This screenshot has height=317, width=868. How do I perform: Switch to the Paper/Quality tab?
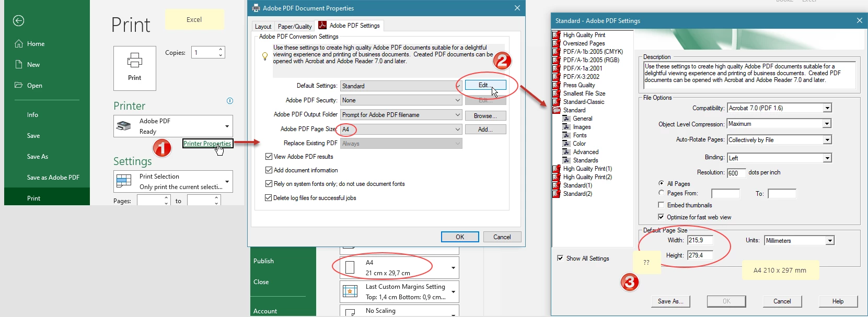(295, 27)
